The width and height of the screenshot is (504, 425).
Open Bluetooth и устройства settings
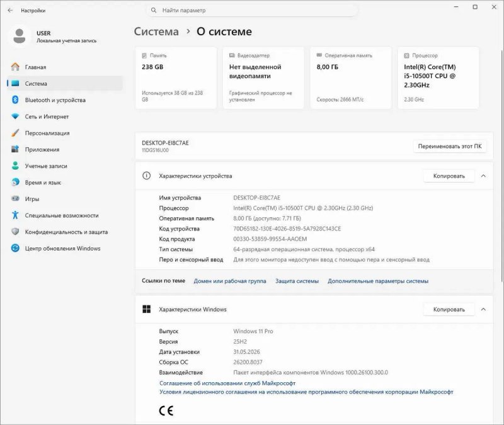[x=65, y=100]
